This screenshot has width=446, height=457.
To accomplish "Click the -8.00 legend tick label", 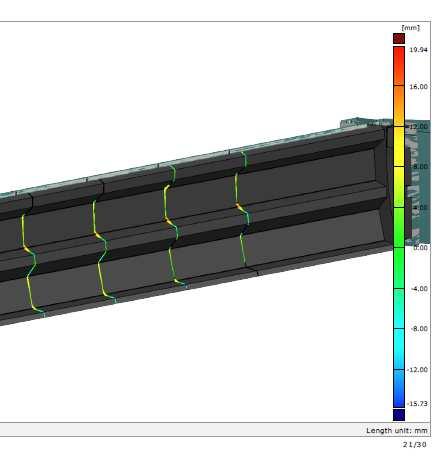I will (419, 329).
